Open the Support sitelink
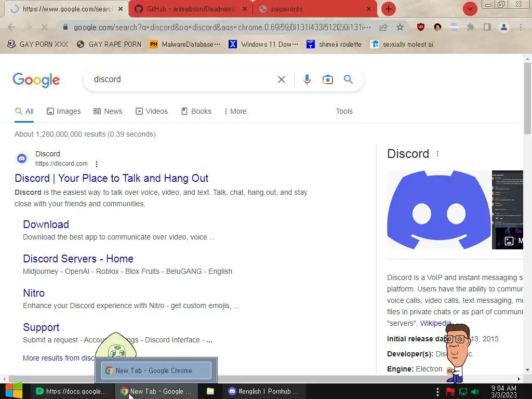Viewport: 532px width, 399px height. (x=41, y=327)
